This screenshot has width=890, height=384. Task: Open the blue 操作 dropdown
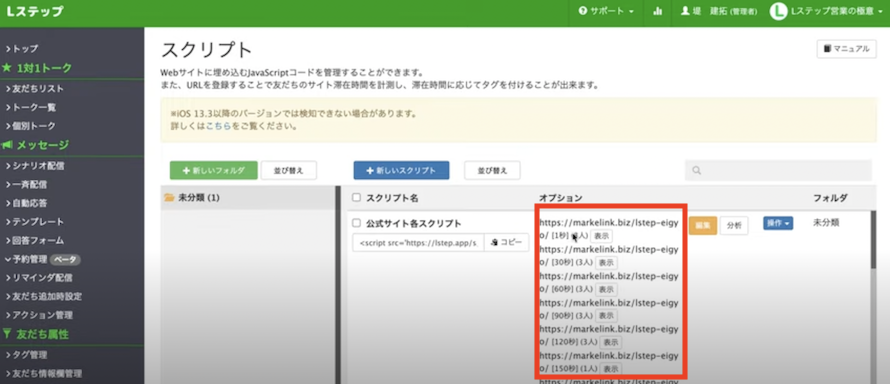pos(778,223)
